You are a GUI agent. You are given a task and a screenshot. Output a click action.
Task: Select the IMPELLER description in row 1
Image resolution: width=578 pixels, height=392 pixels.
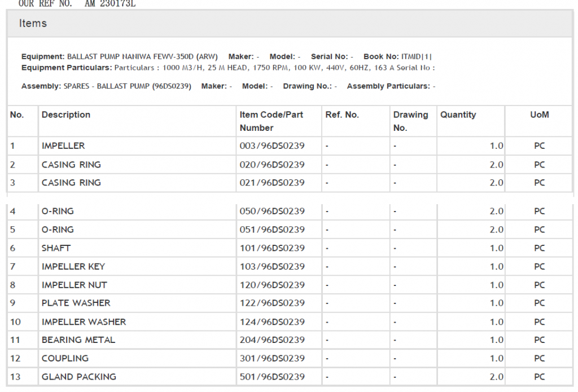click(x=63, y=146)
